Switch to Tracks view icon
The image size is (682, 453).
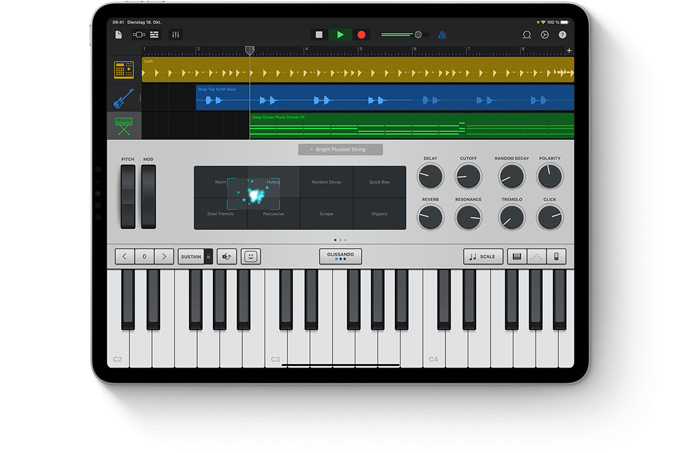tap(154, 35)
